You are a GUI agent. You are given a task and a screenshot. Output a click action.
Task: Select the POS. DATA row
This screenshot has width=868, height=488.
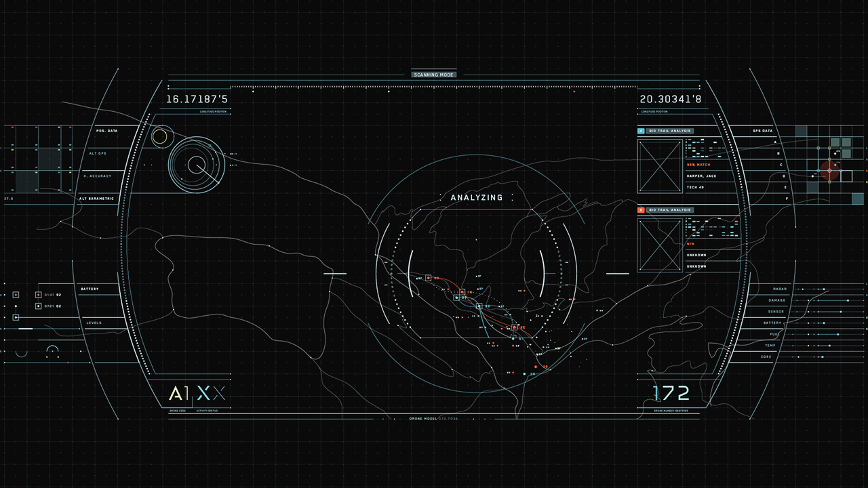pos(107,131)
